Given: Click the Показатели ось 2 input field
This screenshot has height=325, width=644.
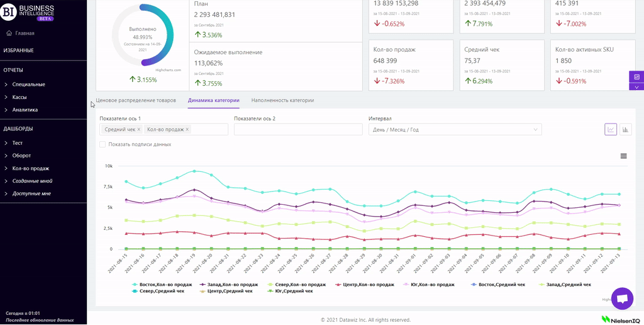Looking at the screenshot, I should pyautogui.click(x=297, y=129).
